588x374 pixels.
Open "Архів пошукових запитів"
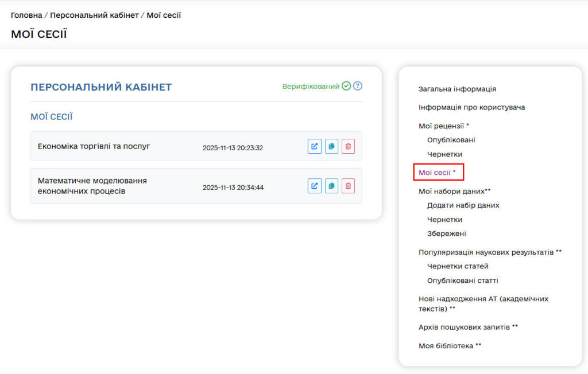(467, 327)
